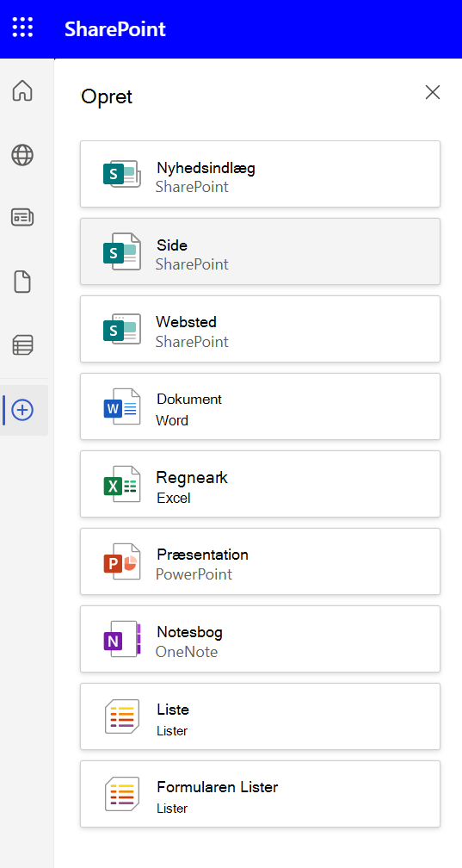462x868 pixels.
Task: Select Side SharePoint page option
Action: [x=260, y=251]
